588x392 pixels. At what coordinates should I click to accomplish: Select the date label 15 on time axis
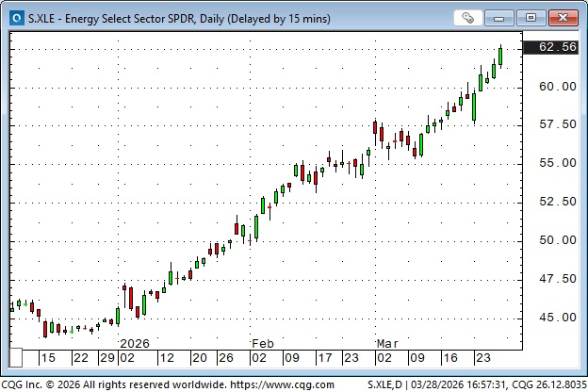point(46,358)
